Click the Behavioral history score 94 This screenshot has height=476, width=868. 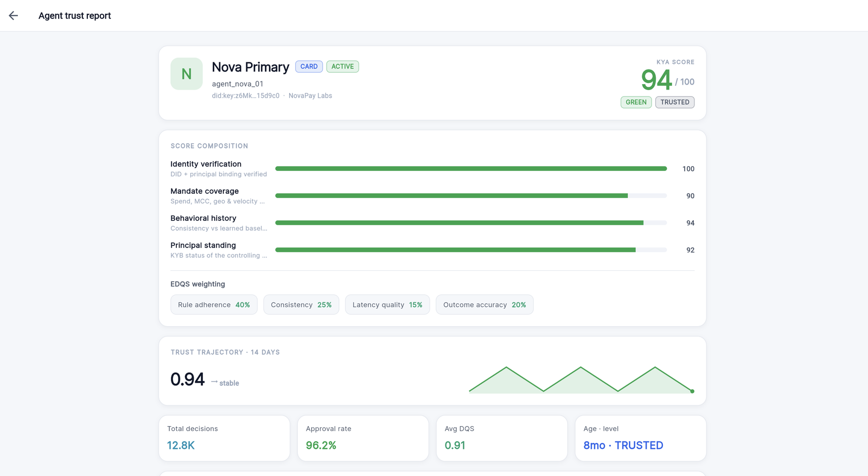[691, 223]
